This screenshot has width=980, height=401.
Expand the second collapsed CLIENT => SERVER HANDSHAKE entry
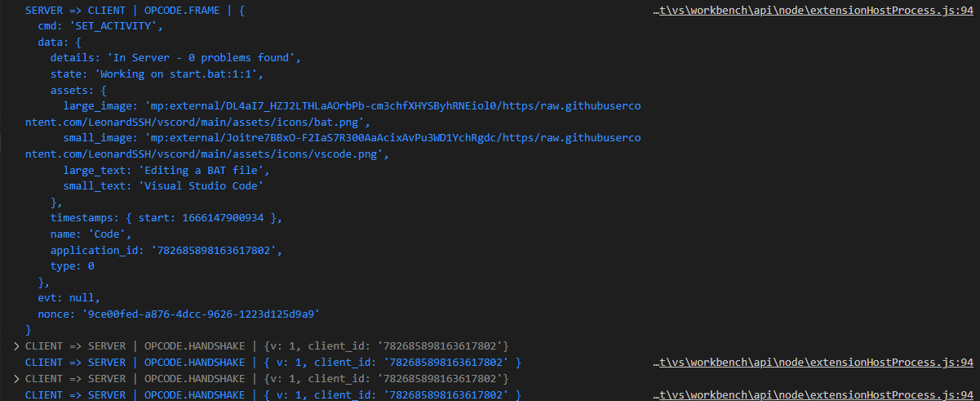(17, 378)
